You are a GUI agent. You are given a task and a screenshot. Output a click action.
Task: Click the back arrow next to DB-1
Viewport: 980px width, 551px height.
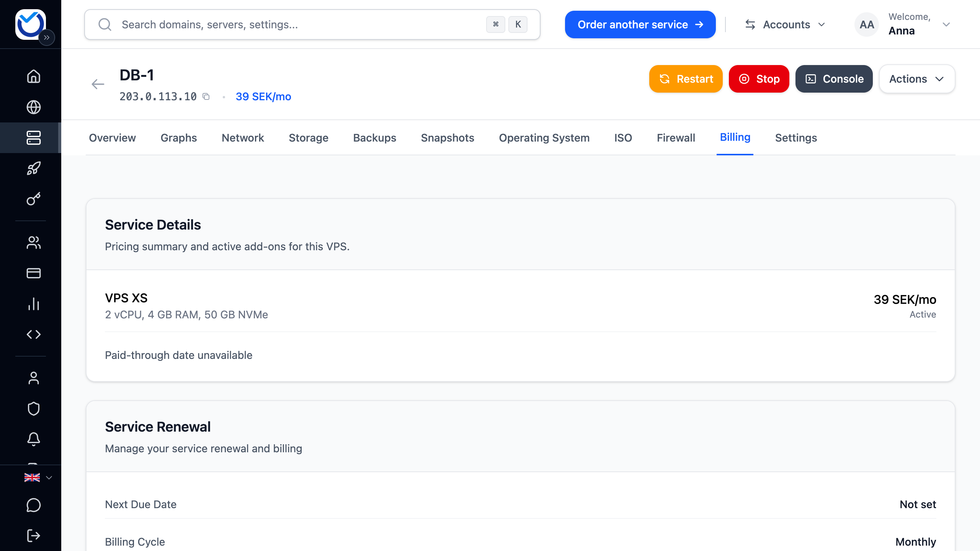pyautogui.click(x=98, y=84)
